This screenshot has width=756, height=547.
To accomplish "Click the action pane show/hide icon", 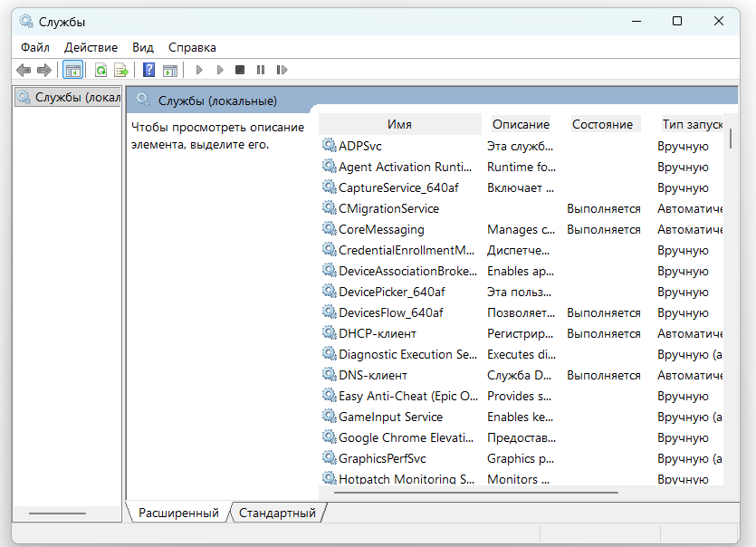I will pyautogui.click(x=170, y=71).
